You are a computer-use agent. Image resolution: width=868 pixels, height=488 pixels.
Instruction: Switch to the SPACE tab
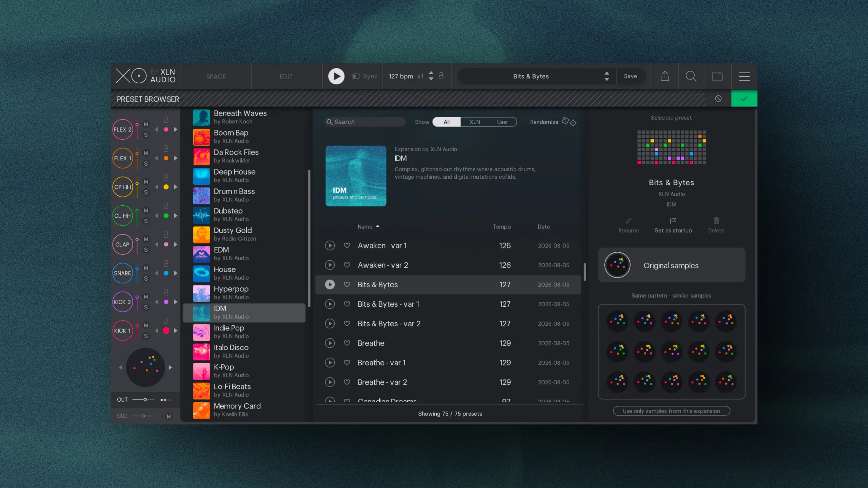point(216,77)
